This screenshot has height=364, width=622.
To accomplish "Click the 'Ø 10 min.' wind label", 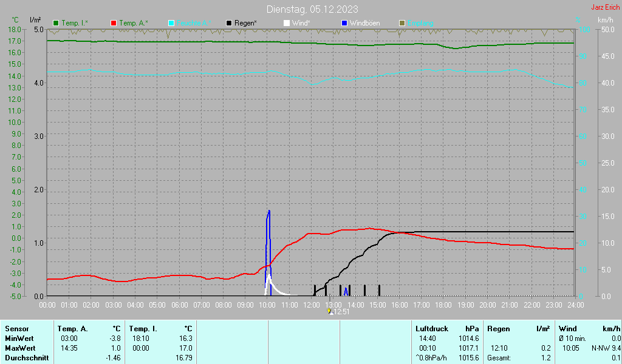I will [x=572, y=339].
